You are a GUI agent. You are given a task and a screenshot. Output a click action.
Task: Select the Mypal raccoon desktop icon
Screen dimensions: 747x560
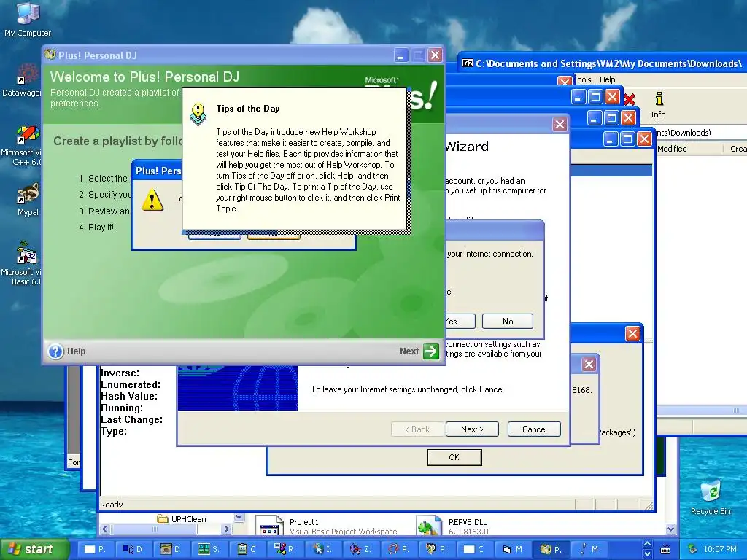tap(28, 200)
